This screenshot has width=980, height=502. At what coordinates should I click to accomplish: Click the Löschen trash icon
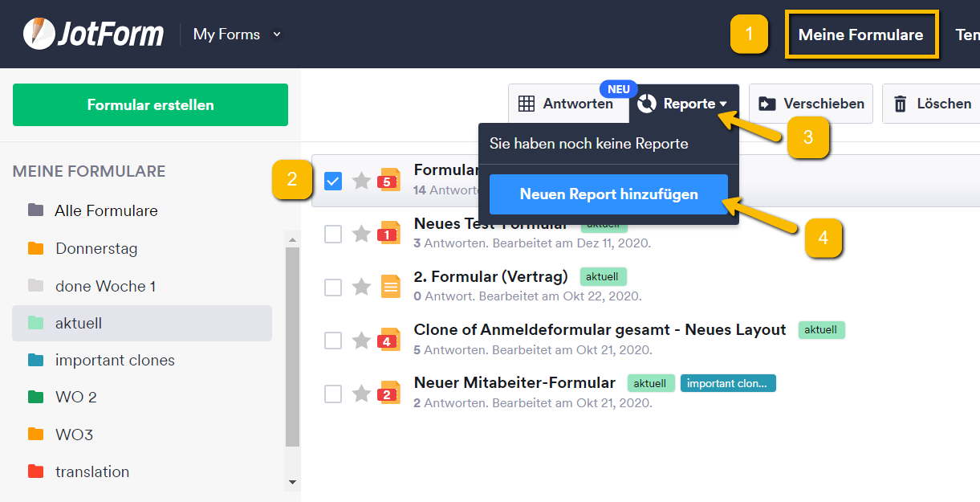901,104
